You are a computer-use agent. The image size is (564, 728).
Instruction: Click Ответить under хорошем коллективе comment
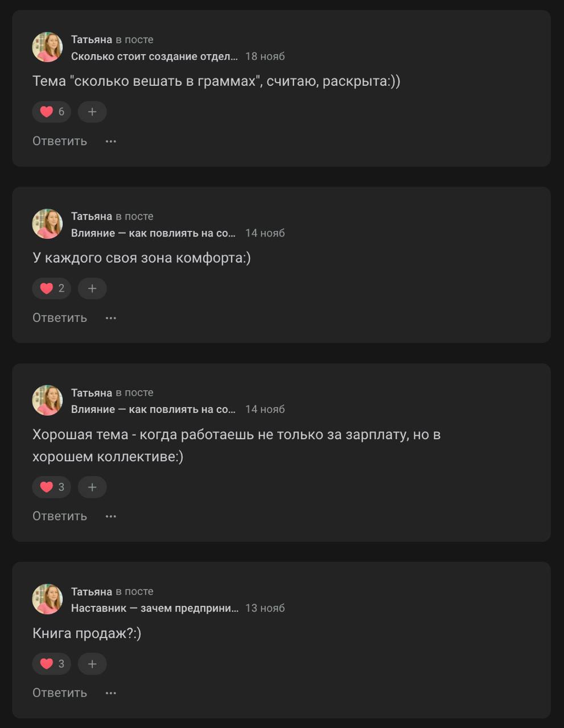point(59,515)
